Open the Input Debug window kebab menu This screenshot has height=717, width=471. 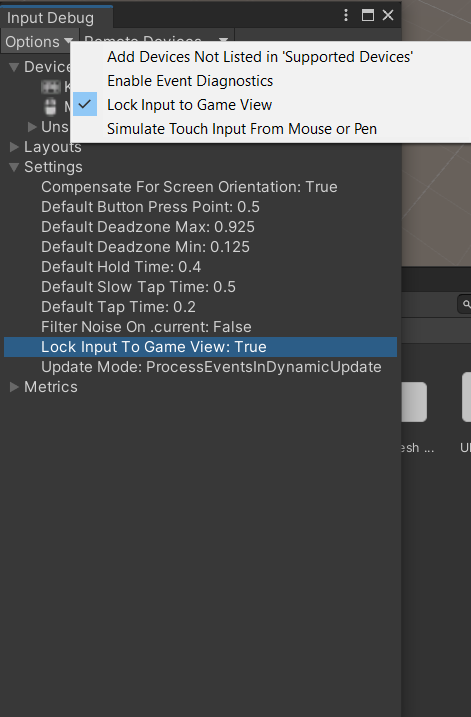[x=346, y=15]
